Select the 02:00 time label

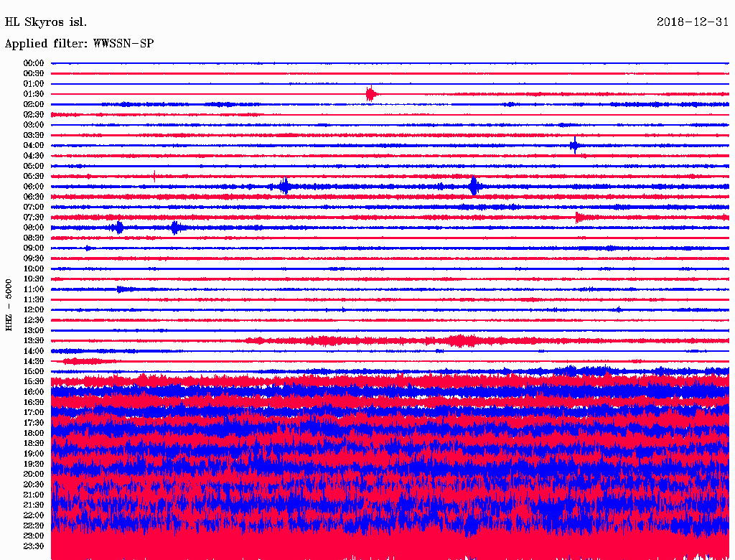point(34,104)
